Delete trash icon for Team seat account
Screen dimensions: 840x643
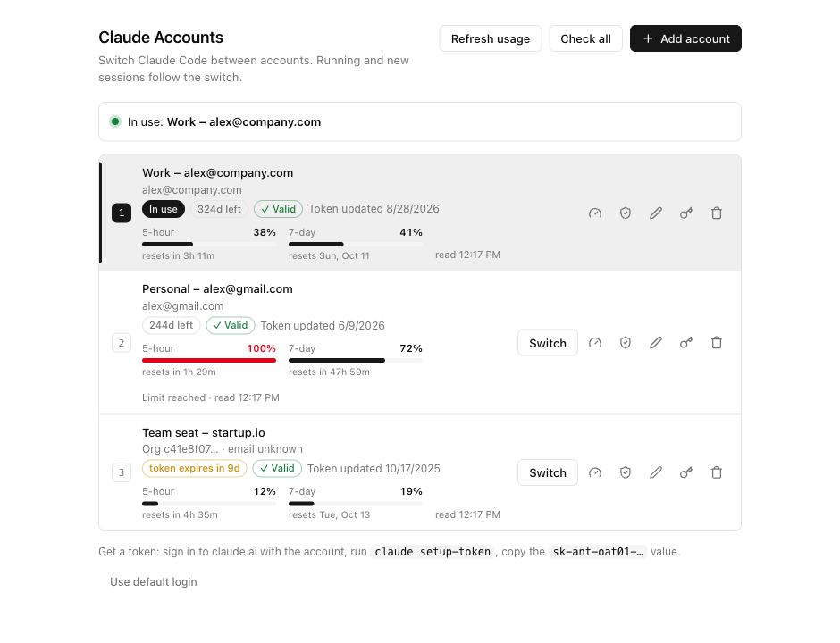(717, 472)
